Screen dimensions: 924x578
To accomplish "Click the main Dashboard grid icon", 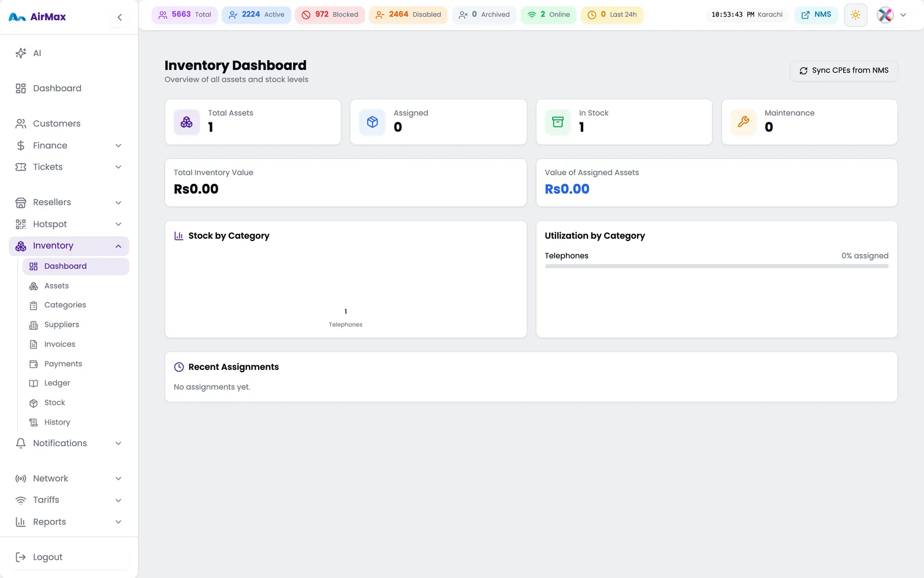I will (x=21, y=88).
